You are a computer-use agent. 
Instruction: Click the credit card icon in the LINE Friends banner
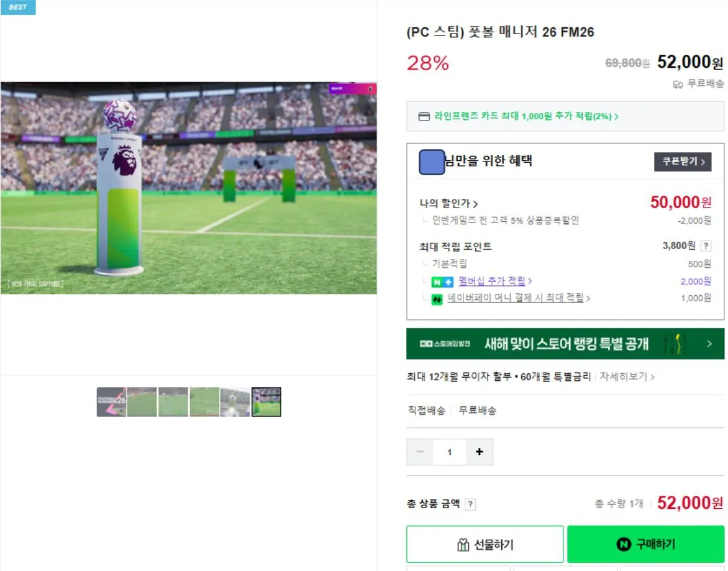click(425, 116)
